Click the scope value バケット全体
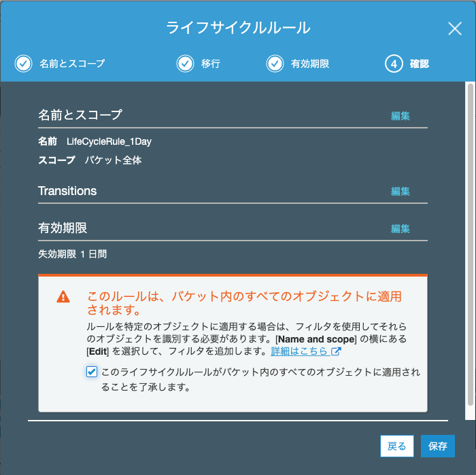 click(114, 160)
